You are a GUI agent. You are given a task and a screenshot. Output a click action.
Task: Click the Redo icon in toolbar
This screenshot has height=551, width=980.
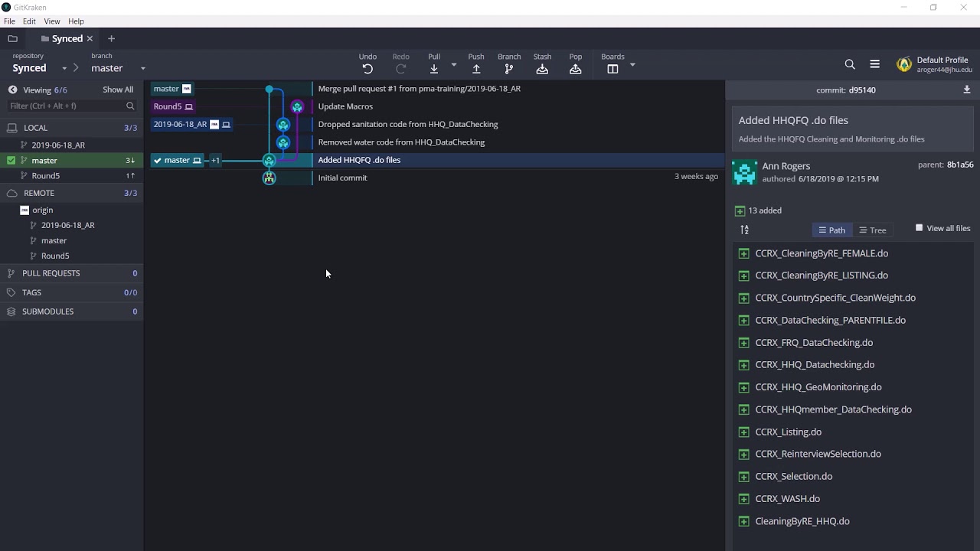pos(400,69)
